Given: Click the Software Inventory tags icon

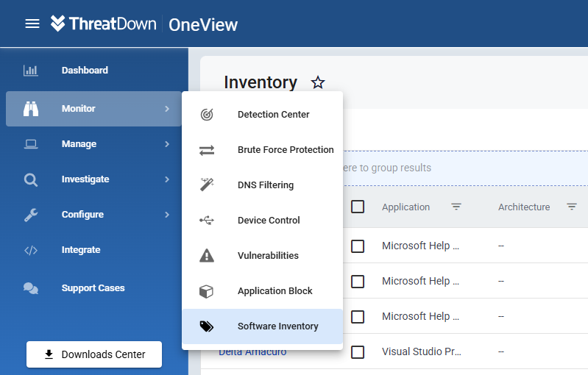Looking at the screenshot, I should click(207, 326).
